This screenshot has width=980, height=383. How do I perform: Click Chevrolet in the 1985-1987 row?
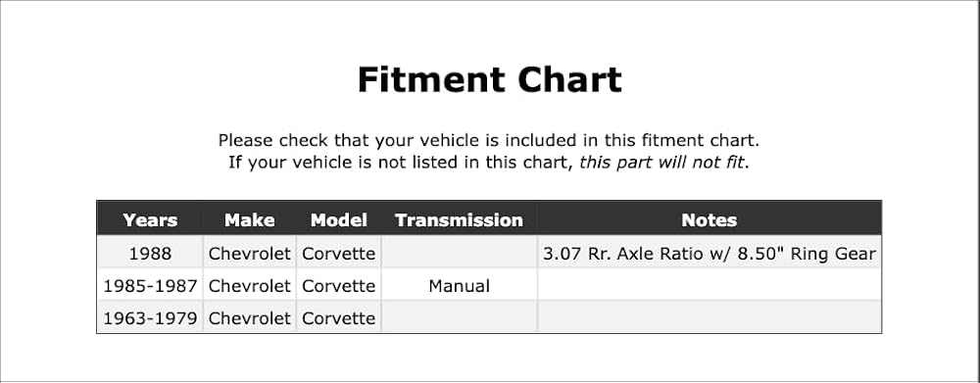pos(249,286)
